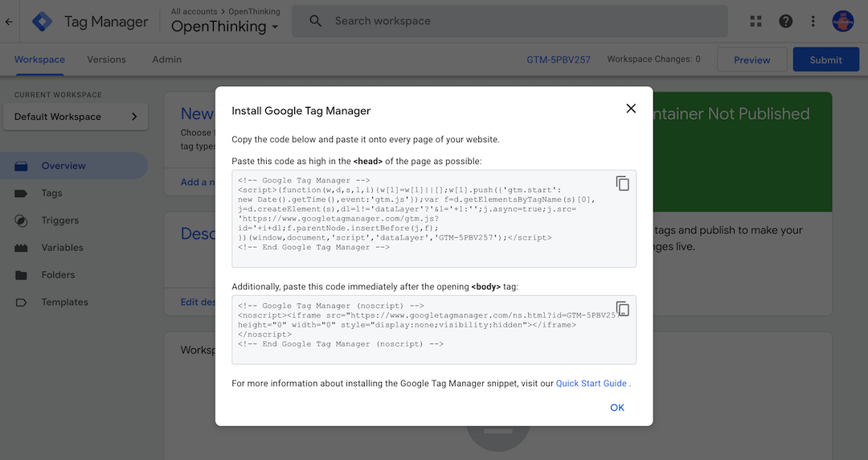Click the user account avatar
Viewport: 868px width, 460px height.
[842, 21]
